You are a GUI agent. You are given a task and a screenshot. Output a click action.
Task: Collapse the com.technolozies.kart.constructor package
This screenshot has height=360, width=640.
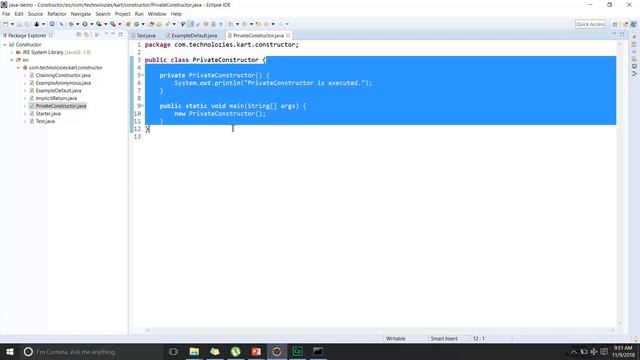[18, 68]
